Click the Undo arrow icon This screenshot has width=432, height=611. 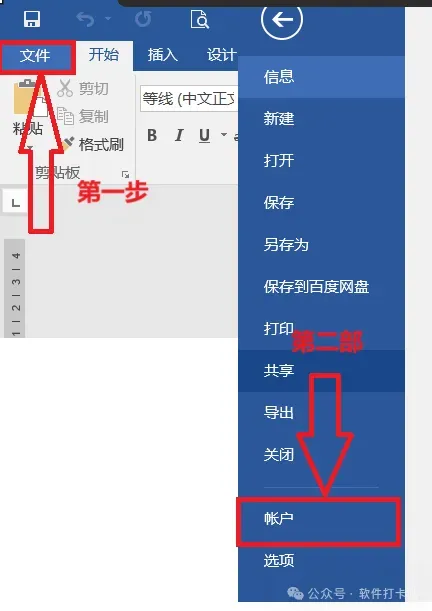(85, 19)
